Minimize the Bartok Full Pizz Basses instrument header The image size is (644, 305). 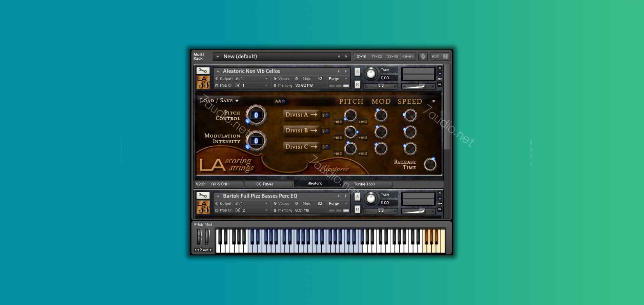point(440,198)
